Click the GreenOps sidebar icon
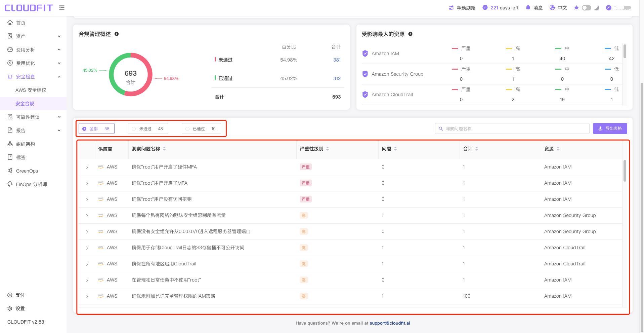The image size is (644, 333). pyautogui.click(x=10, y=171)
